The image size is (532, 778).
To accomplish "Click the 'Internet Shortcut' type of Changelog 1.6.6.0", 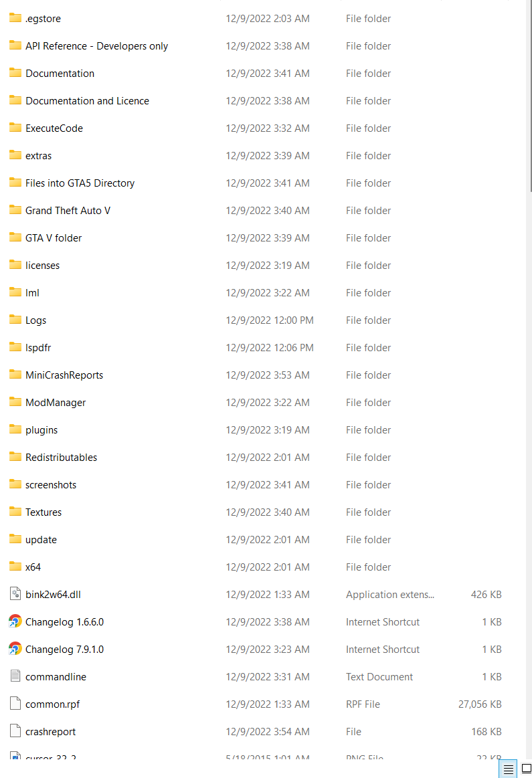I will tap(383, 621).
